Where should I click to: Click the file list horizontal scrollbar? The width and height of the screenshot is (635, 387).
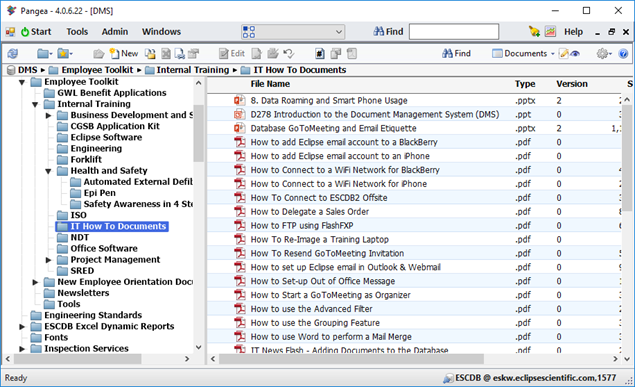(352, 359)
